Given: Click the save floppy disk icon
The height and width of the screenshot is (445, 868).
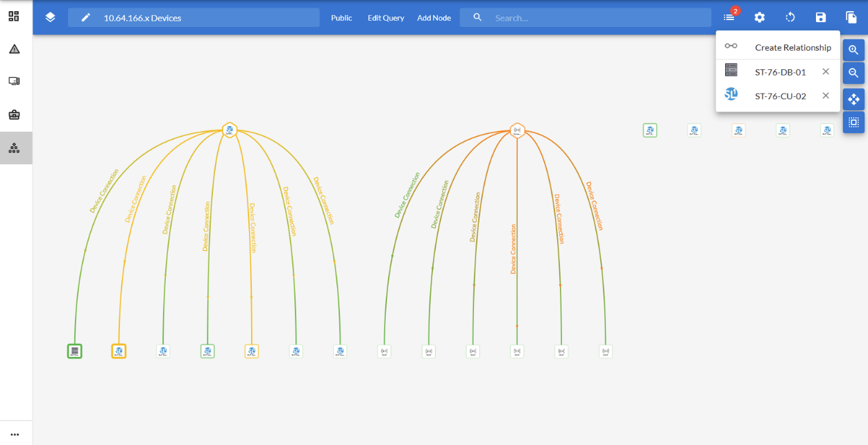Looking at the screenshot, I should coord(821,17).
